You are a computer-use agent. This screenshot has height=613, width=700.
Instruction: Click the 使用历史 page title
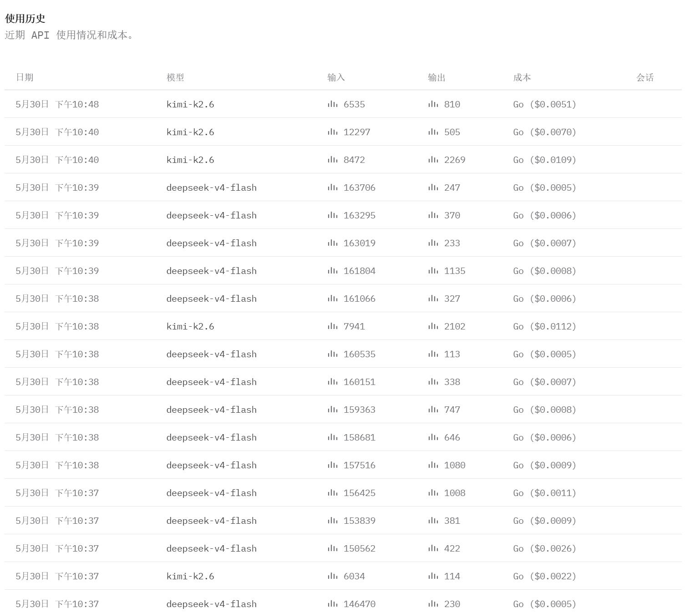(25, 19)
